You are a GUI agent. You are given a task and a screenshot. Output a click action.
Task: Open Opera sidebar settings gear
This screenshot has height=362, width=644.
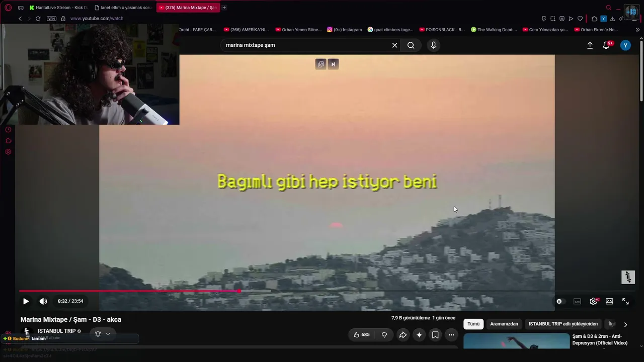pos(8,152)
